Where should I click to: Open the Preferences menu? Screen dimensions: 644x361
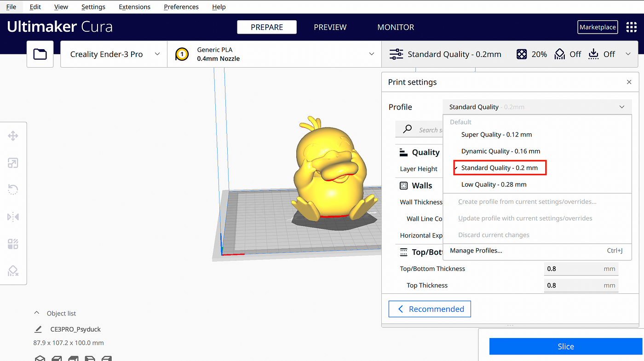(x=181, y=7)
